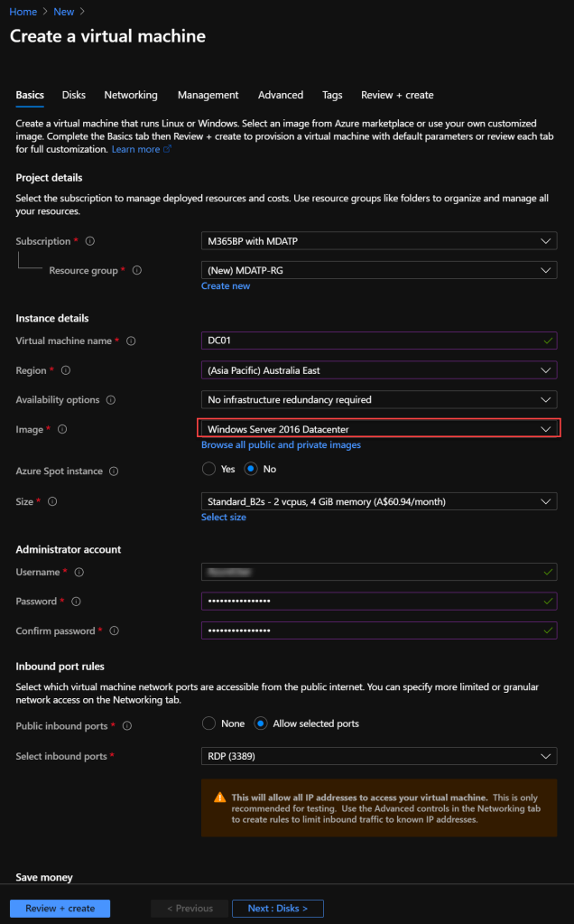Select Yes for Azure Spot instance
Image resolution: width=574 pixels, height=924 pixels.
209,470
